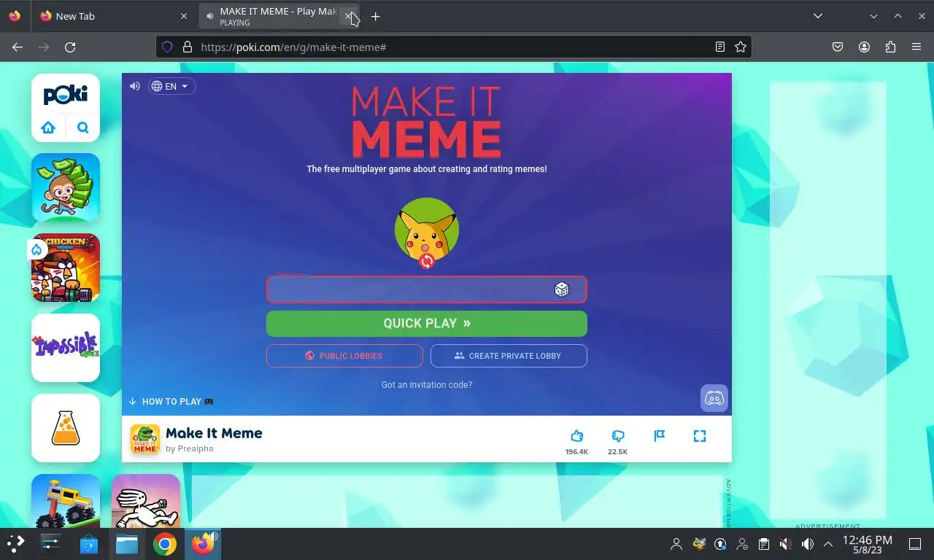This screenshot has width=934, height=560.
Task: Open the EN language dropdown
Action: (171, 86)
